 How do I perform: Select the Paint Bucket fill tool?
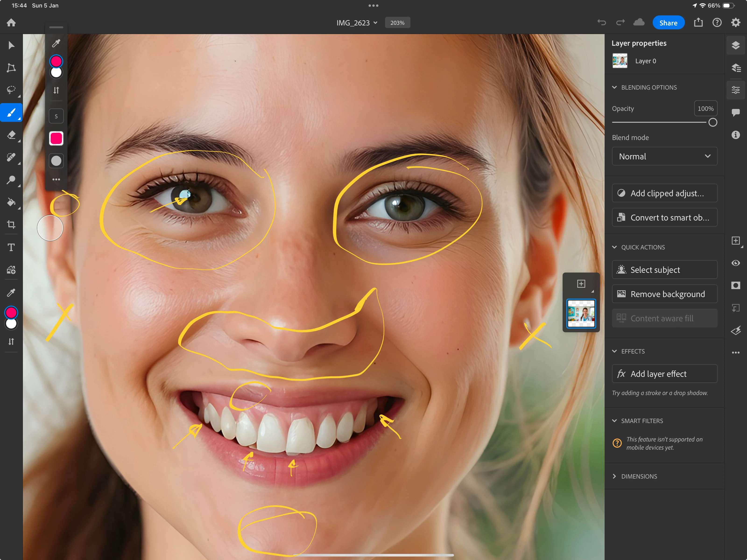pyautogui.click(x=11, y=202)
